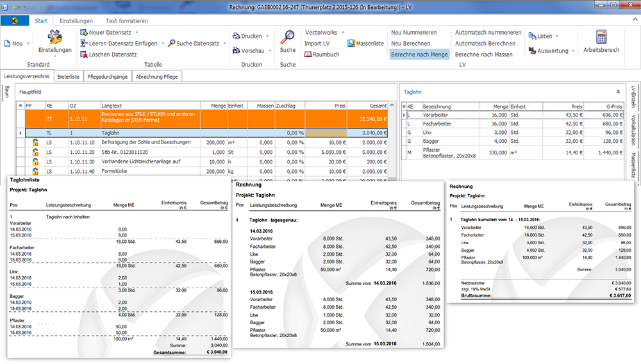Toggle lock on row 1.10.11.10
Screen dimensions: 641x364
35,142
